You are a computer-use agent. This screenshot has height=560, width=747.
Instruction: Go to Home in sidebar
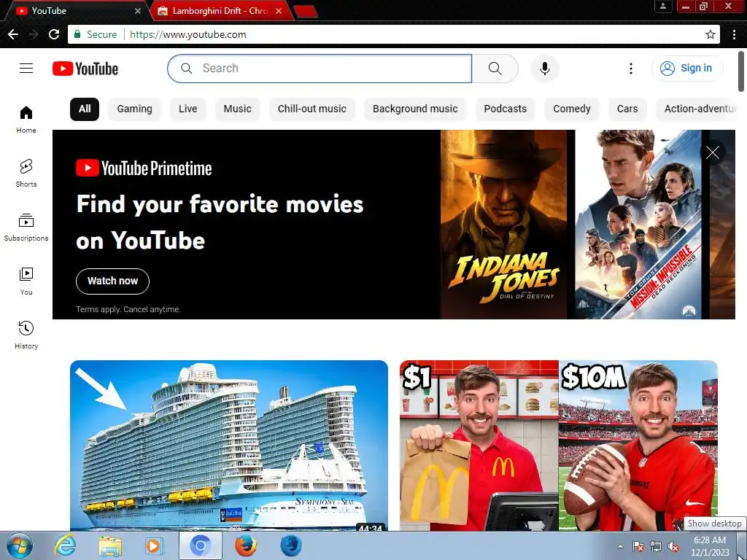26,120
